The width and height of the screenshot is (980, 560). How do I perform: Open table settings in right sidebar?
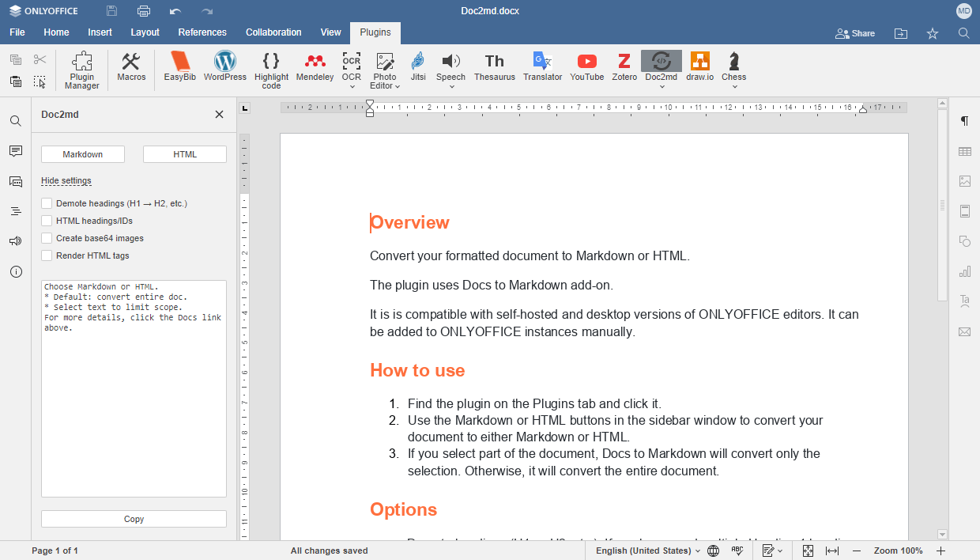(x=965, y=151)
